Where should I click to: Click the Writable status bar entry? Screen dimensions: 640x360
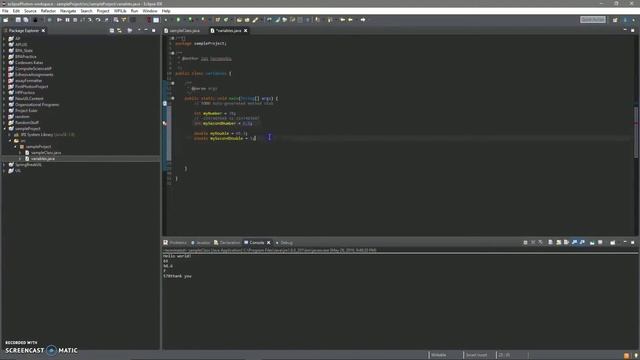click(439, 355)
